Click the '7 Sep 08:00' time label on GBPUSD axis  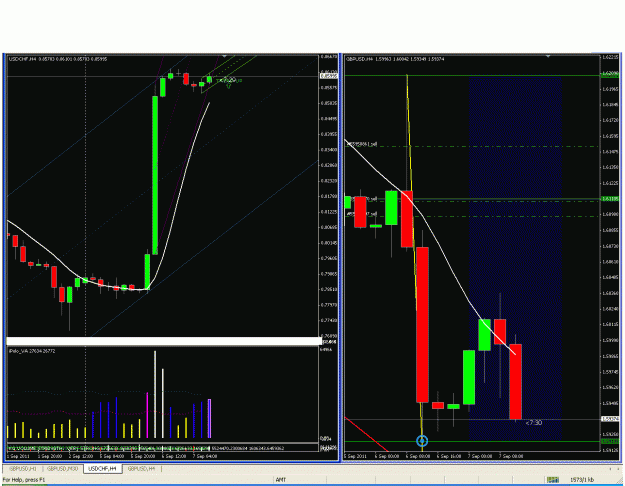click(x=513, y=456)
